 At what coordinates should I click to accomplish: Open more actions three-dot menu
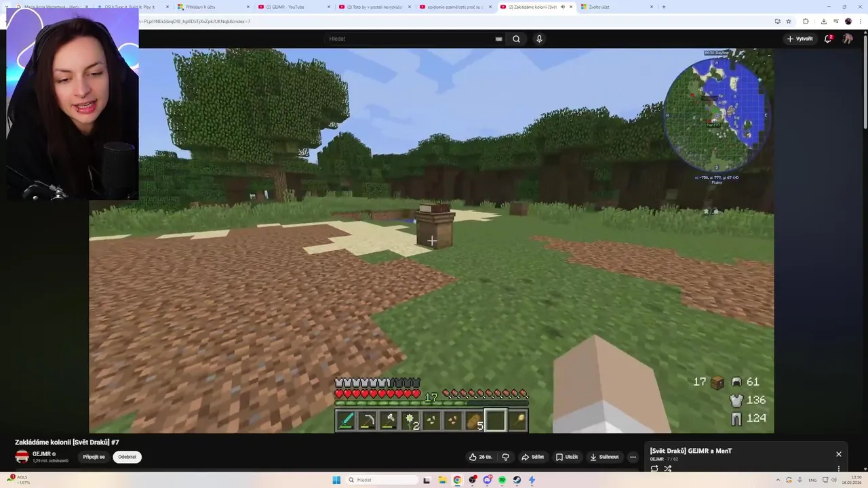point(633,457)
